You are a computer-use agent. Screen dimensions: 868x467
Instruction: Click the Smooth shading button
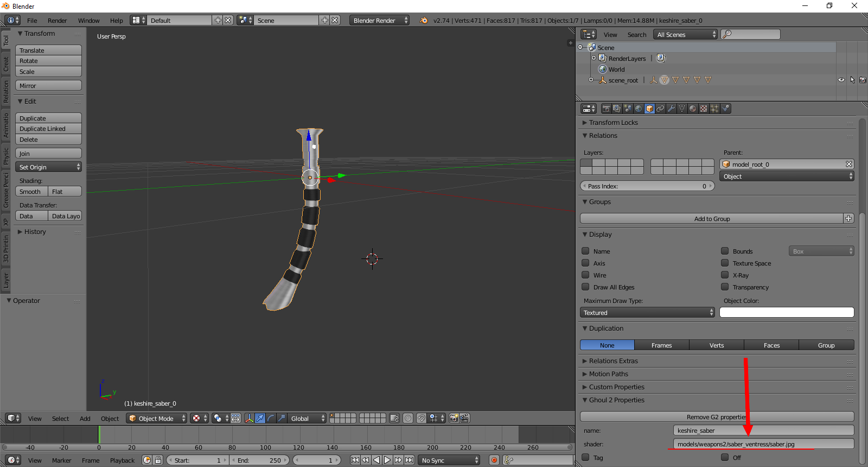coord(31,191)
